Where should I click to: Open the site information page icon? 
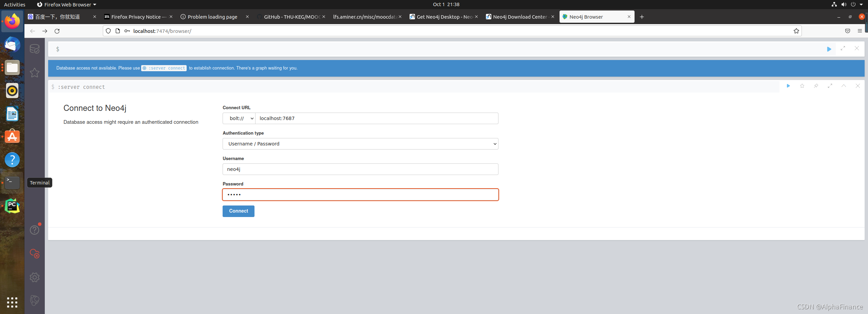click(x=118, y=31)
